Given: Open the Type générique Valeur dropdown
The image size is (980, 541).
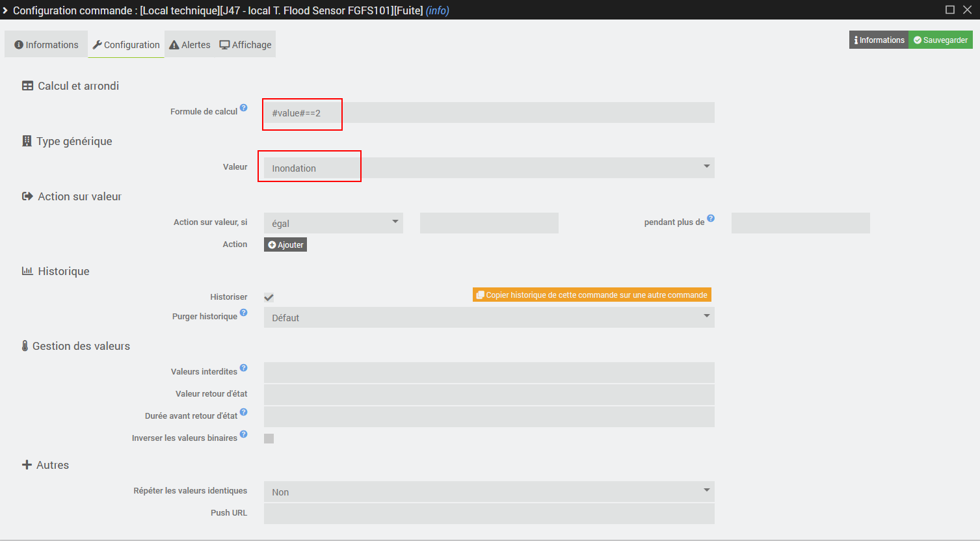Looking at the screenshot, I should click(x=488, y=168).
